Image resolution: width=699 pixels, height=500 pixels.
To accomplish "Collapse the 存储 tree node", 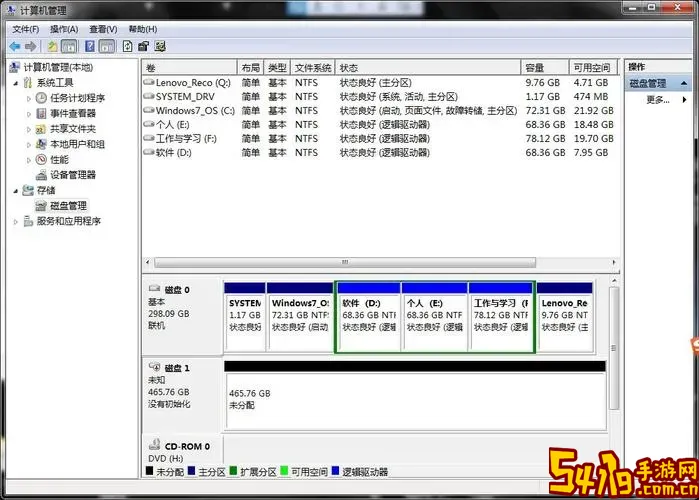I will (16, 191).
